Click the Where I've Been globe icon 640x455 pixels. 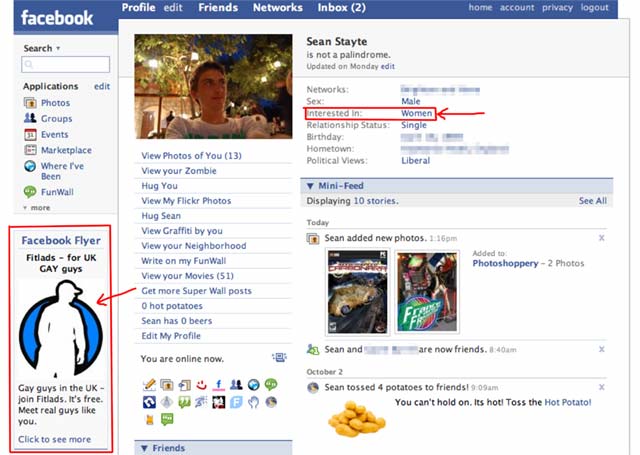pos(30,166)
